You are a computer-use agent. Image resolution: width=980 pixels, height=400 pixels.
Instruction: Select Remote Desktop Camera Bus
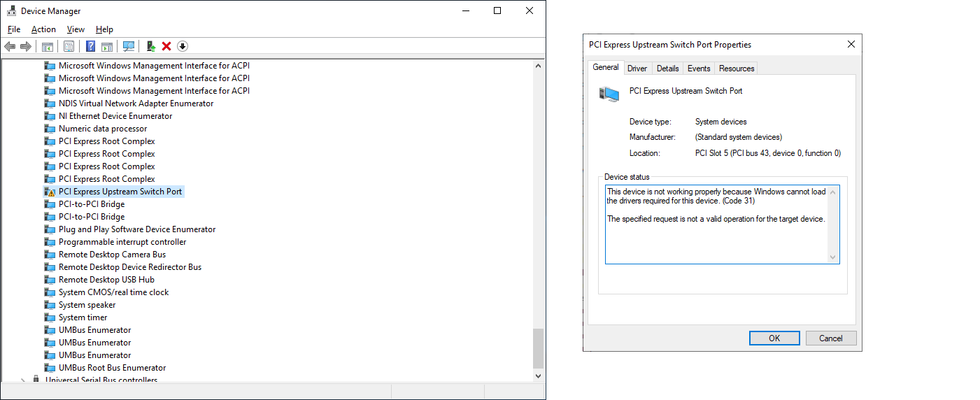pyautogui.click(x=112, y=255)
